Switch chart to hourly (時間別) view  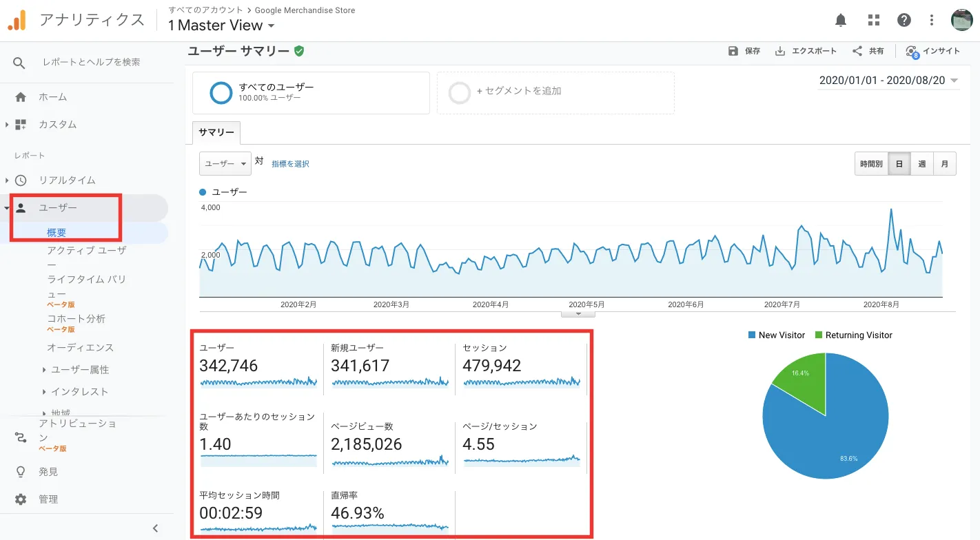(x=871, y=164)
